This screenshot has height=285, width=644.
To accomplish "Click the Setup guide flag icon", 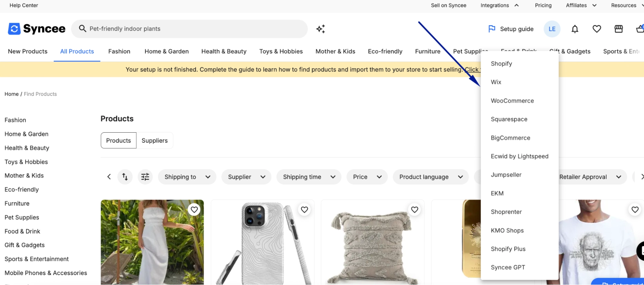I will point(492,29).
